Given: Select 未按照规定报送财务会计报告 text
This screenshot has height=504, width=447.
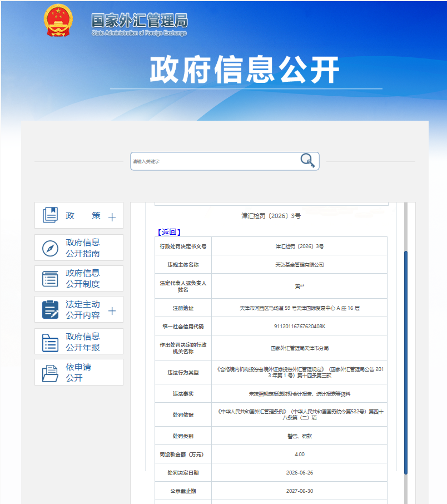Looking at the screenshot, I should coord(300,394).
